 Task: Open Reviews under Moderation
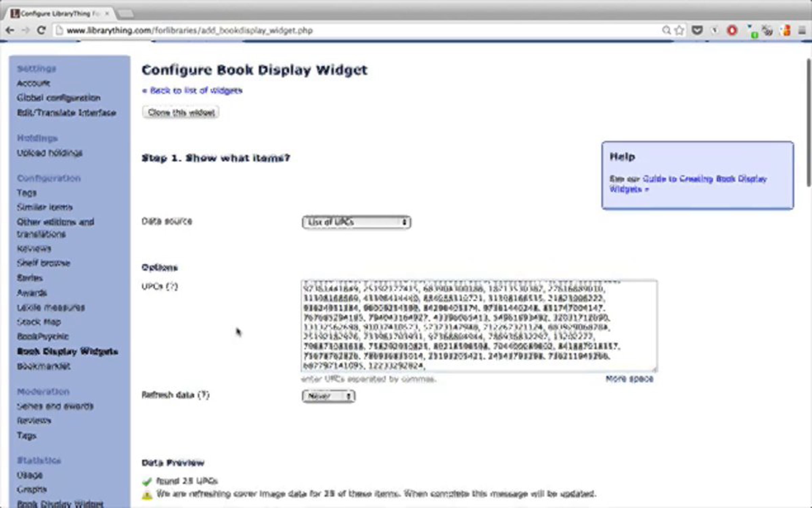(x=34, y=421)
